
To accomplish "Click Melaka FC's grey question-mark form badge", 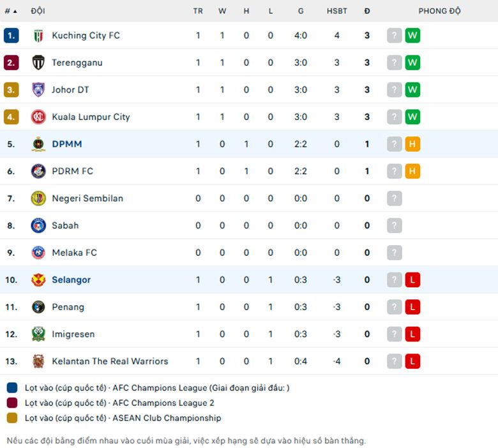I will click(x=395, y=253).
